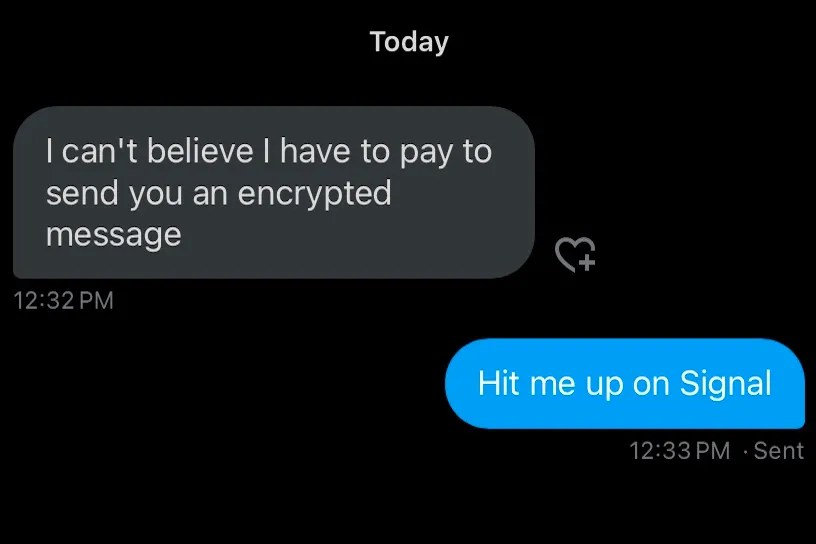
Task: Click the 12:33 PM timestamp
Action: tap(680, 451)
